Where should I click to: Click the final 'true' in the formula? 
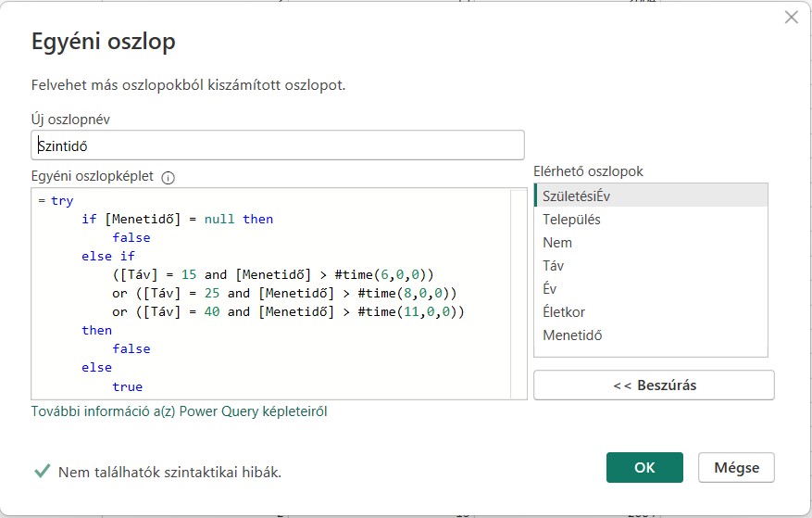tap(128, 386)
